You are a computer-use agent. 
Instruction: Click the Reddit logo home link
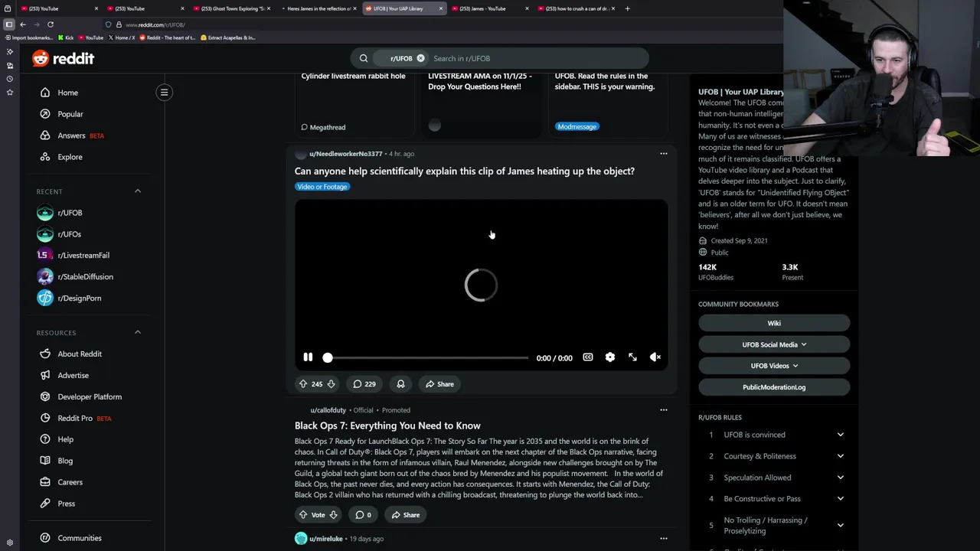(x=63, y=58)
